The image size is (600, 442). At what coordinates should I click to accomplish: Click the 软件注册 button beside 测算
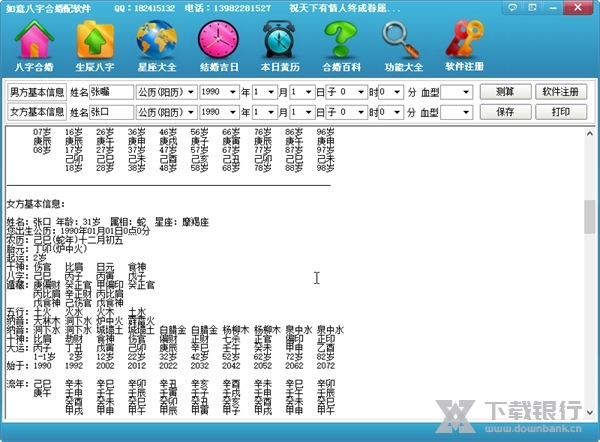(x=561, y=92)
